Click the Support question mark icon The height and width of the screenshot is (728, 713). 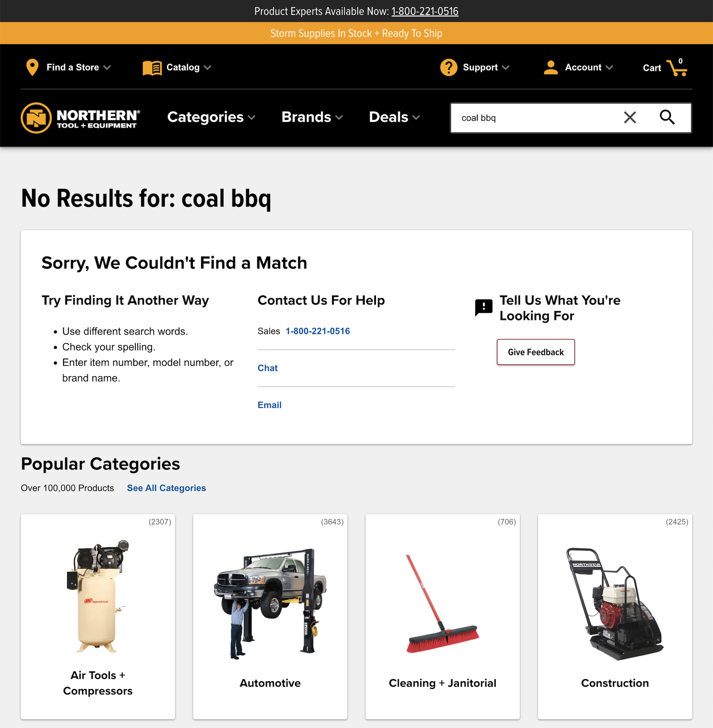(448, 67)
